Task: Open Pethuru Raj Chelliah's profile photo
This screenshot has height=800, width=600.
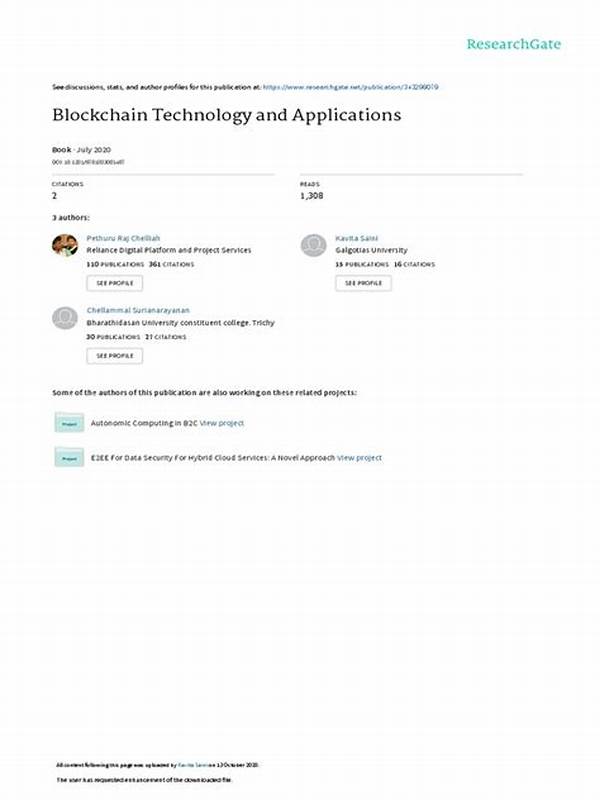Action: point(65,246)
